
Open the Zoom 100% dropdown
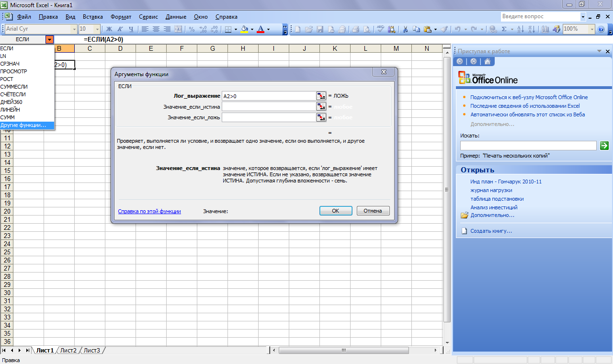point(591,29)
